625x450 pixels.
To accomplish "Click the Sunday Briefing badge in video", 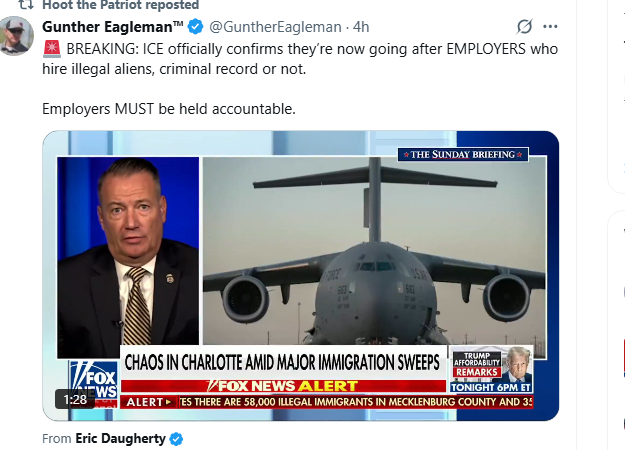I will (x=461, y=154).
